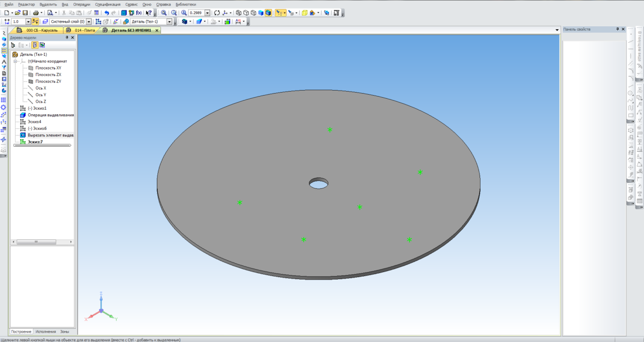The image size is (644, 342).
Task: Click the Print preview icon
Action: tap(50, 13)
